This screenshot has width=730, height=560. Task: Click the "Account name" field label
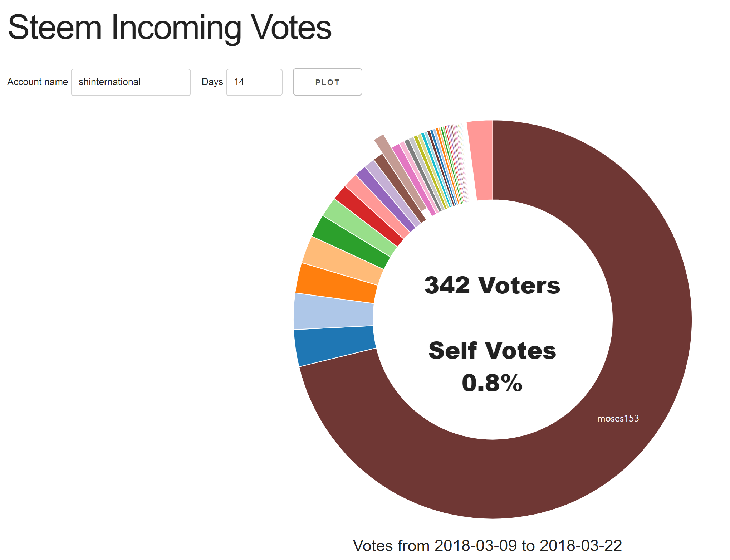tap(38, 82)
